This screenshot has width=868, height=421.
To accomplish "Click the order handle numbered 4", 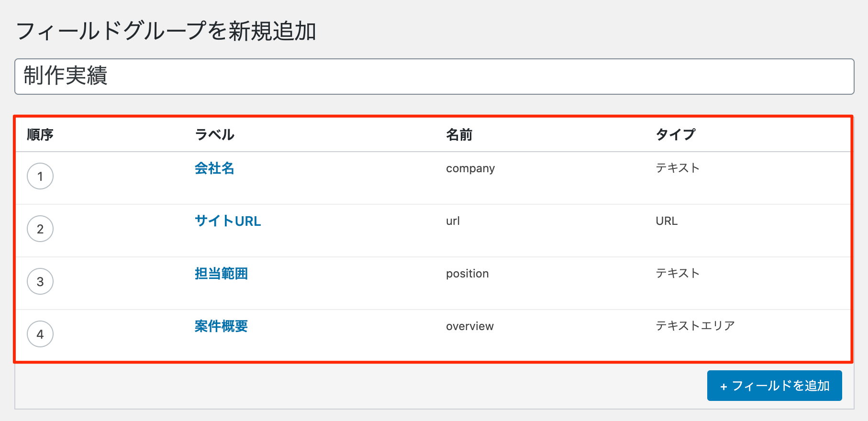I will point(40,334).
